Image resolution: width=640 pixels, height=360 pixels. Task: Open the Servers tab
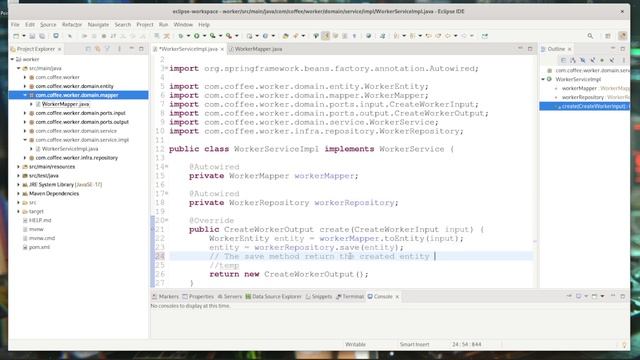[x=229, y=296]
